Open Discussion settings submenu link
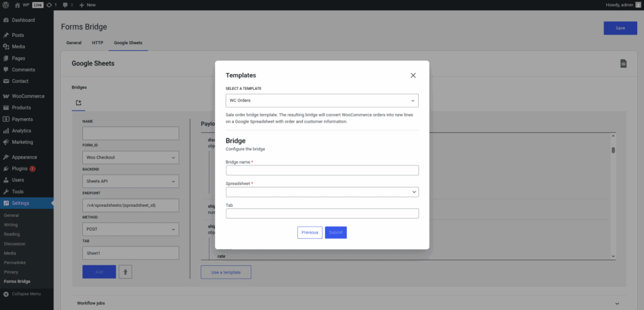 (14, 243)
